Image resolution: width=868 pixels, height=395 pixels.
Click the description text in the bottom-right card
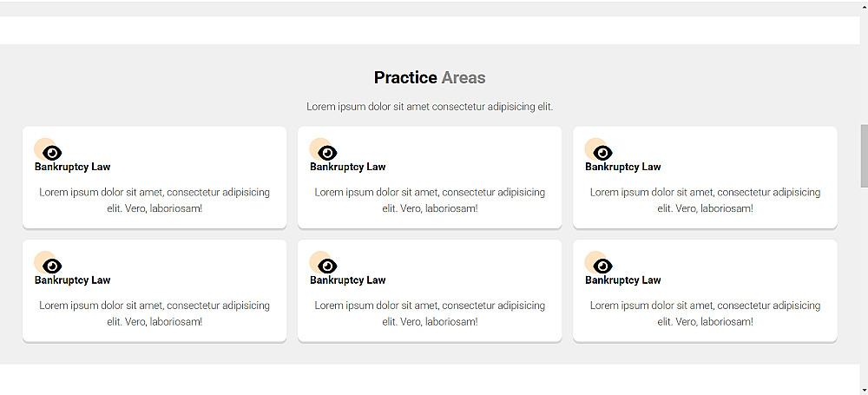point(705,313)
